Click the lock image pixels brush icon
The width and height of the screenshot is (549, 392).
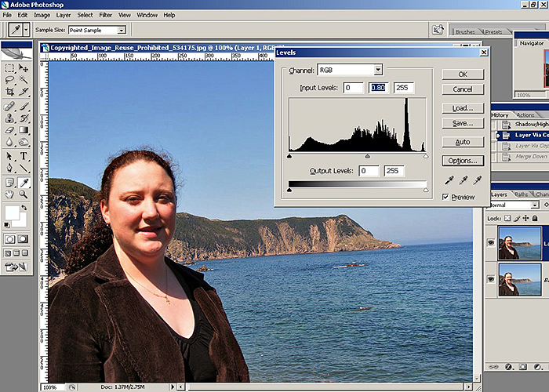click(517, 219)
